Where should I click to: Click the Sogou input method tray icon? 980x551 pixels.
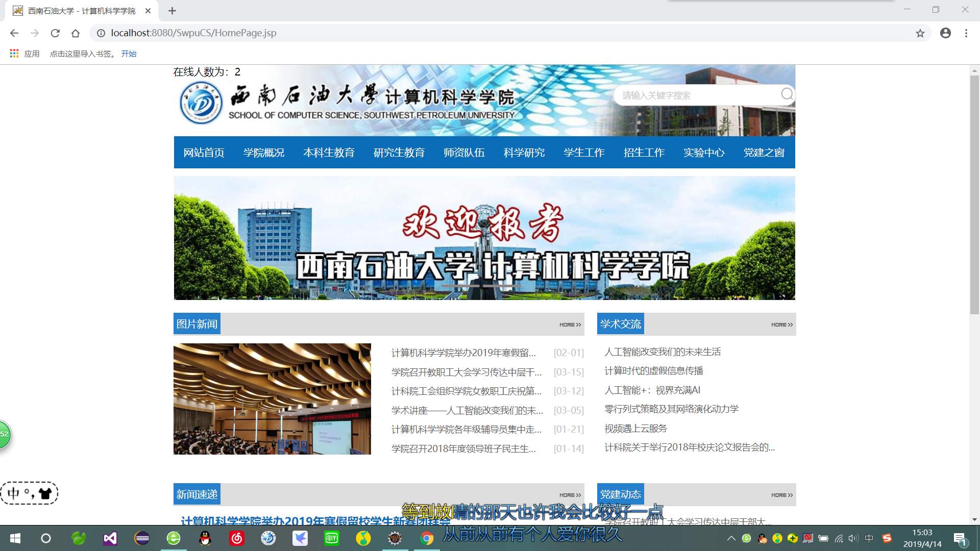(887, 538)
